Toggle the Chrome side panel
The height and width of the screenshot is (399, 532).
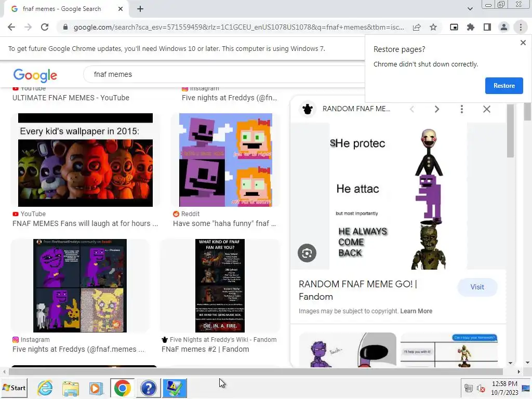tap(487, 27)
